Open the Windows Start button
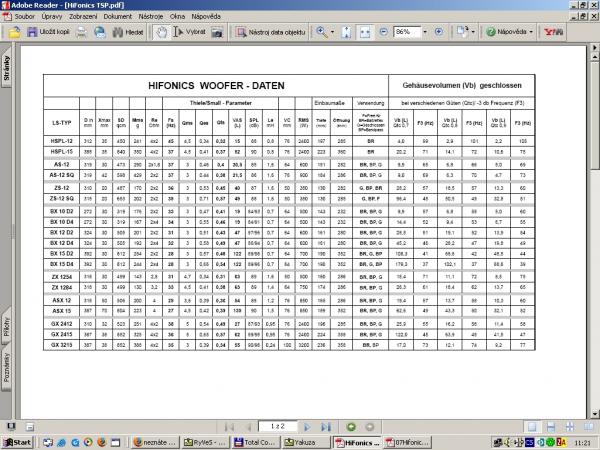600x450 pixels. coord(18,441)
